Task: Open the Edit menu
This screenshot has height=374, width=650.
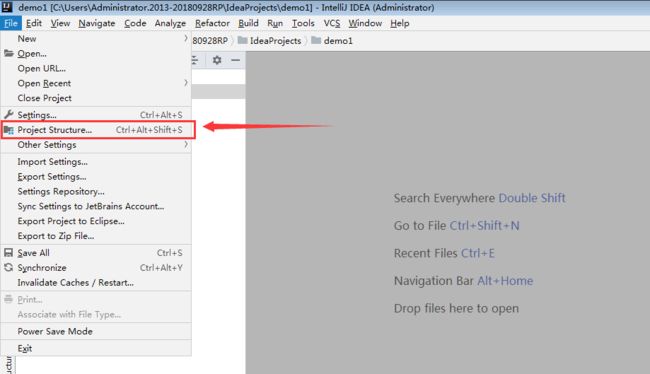Action: [x=34, y=24]
